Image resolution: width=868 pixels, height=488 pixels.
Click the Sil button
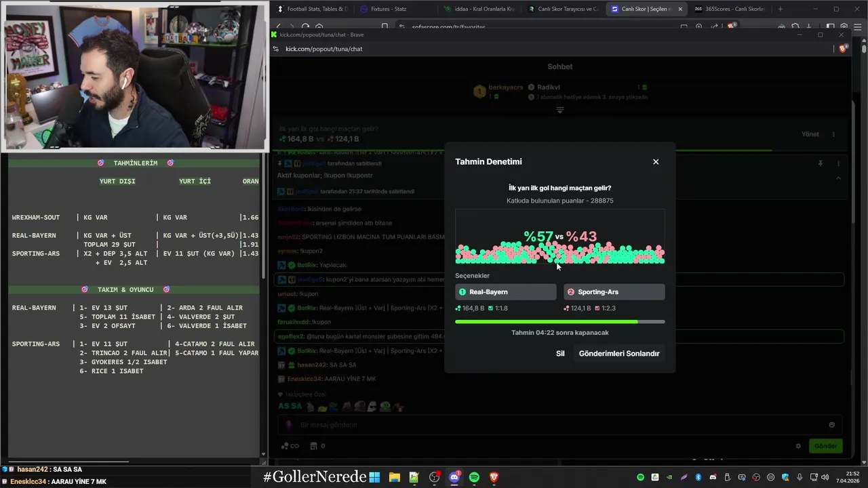pos(560,354)
